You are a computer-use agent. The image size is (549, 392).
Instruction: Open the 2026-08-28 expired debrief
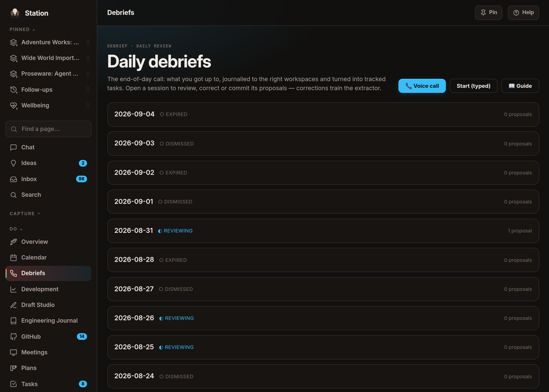point(323,260)
